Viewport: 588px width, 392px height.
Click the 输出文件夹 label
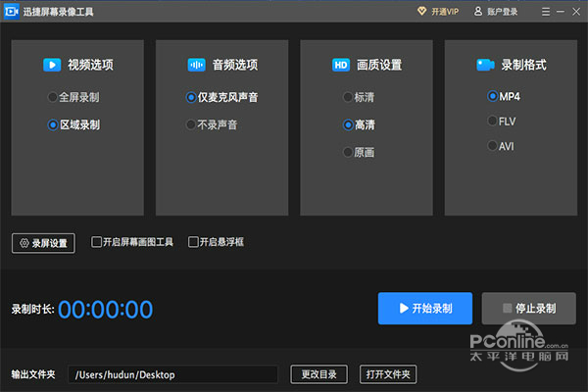(33, 374)
